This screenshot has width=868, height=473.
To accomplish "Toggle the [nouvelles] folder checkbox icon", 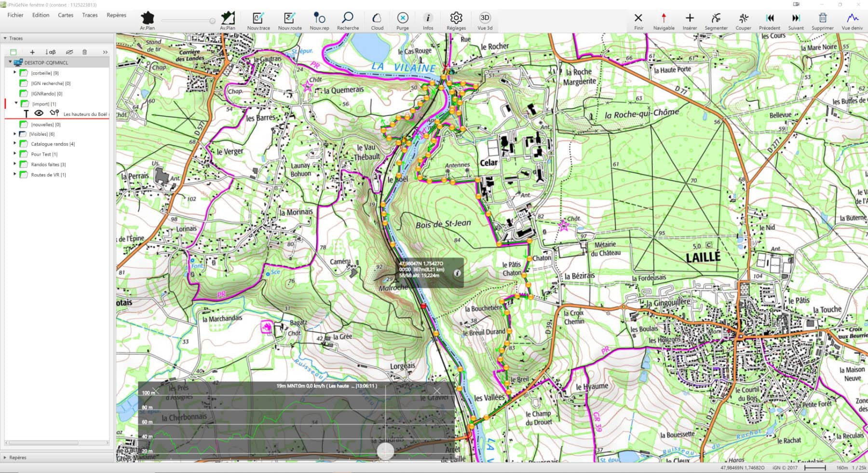I will [23, 125].
